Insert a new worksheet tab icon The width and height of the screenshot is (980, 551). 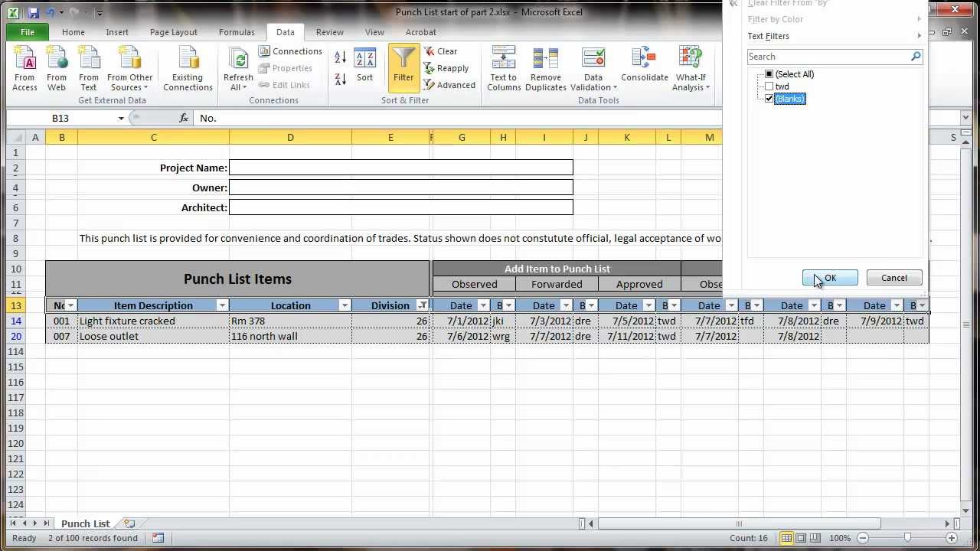click(x=129, y=523)
